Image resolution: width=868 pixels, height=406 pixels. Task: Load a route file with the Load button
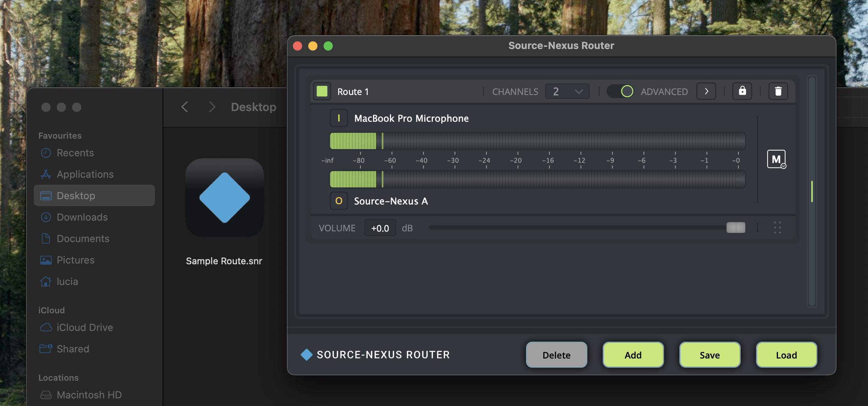coord(787,355)
